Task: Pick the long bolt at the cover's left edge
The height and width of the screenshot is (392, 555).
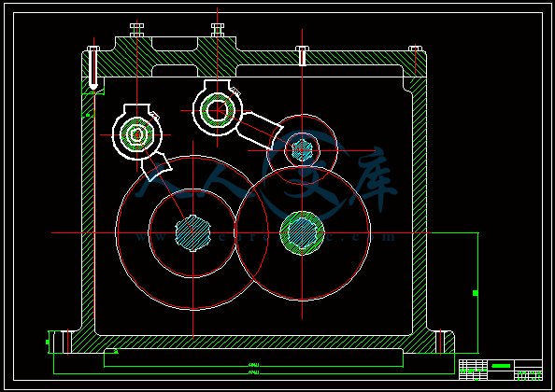Action: 93,68
